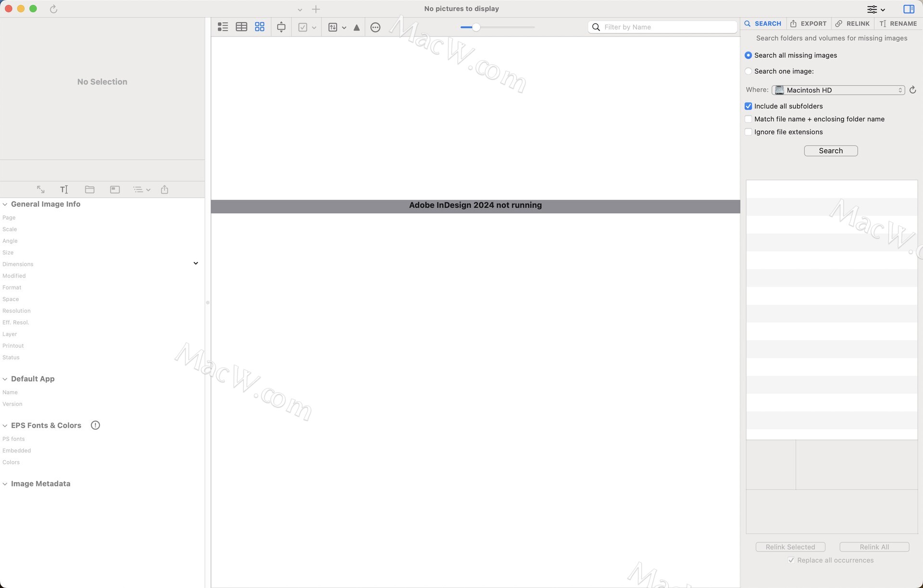Screen dimensions: 923x588
Task: Click the 'Resolution' label in image info
Action: pyautogui.click(x=16, y=311)
